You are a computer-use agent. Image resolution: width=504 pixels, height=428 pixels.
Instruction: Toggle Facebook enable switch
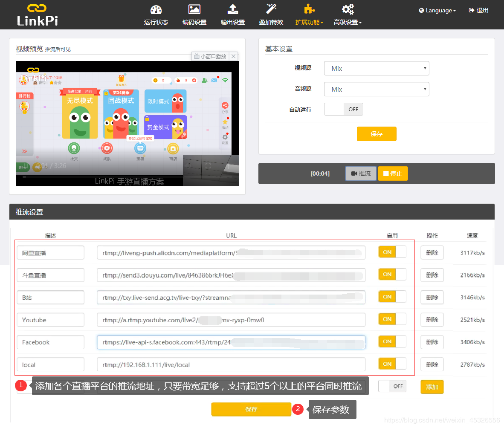coord(392,341)
